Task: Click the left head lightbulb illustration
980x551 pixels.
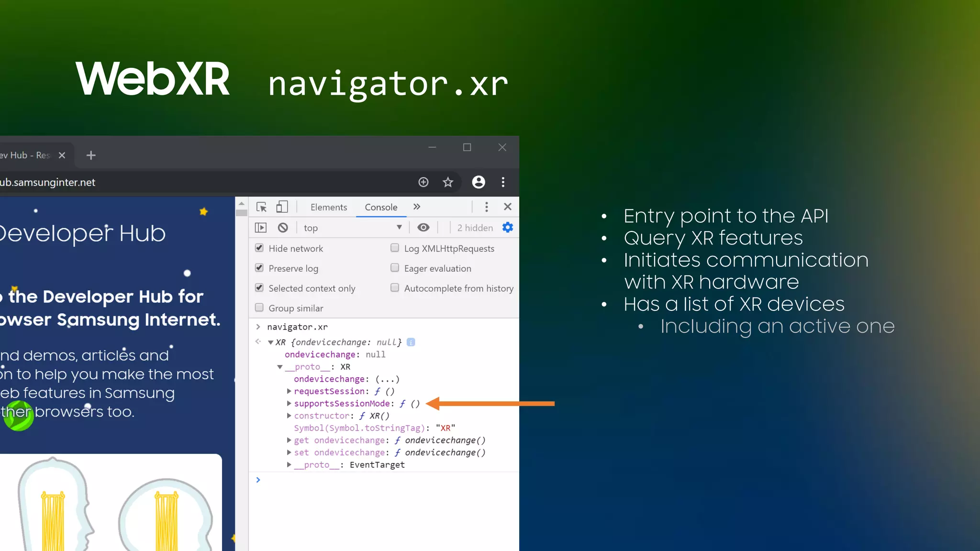Action: (55, 505)
